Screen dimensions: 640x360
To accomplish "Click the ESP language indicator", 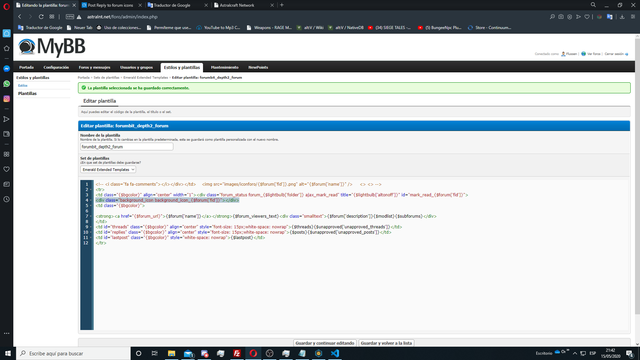I will pos(593,353).
